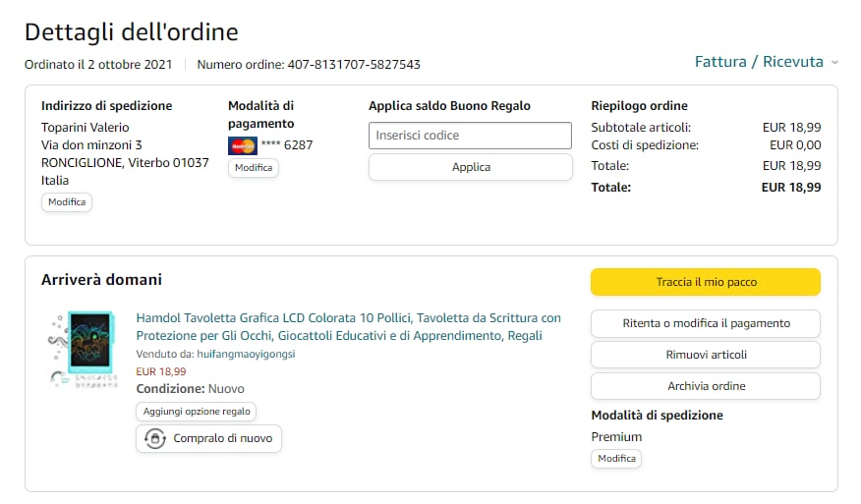Focus the Inserisci codice gift card field

tap(470, 136)
